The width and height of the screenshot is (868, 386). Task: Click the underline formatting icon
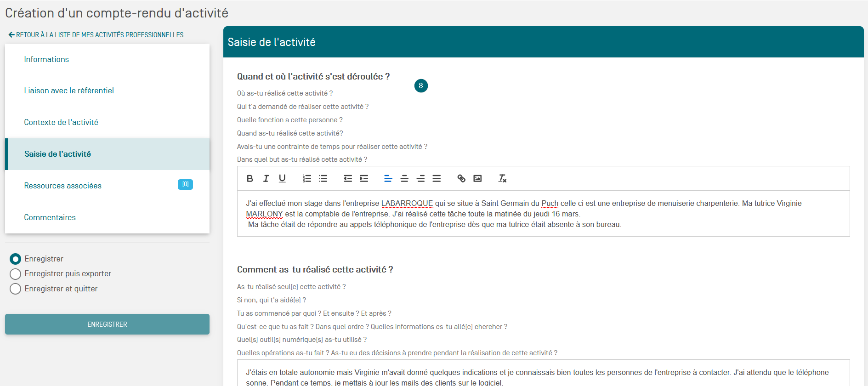click(x=282, y=178)
